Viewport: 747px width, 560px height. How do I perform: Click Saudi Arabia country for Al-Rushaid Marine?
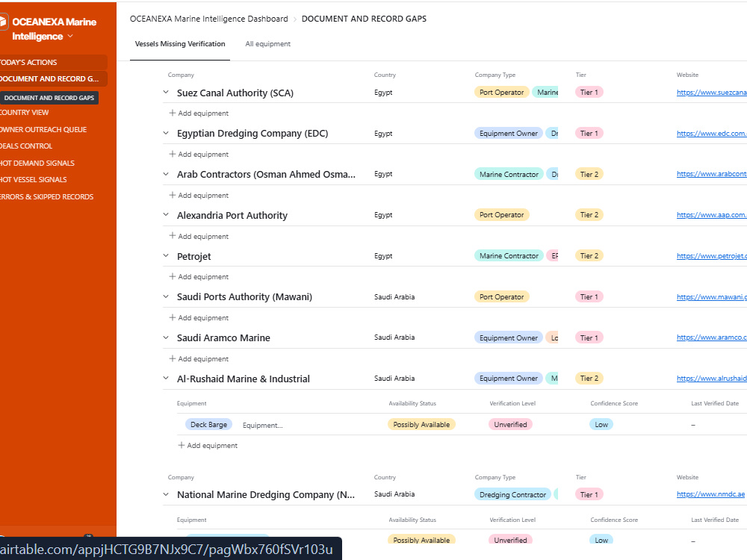[x=394, y=378]
